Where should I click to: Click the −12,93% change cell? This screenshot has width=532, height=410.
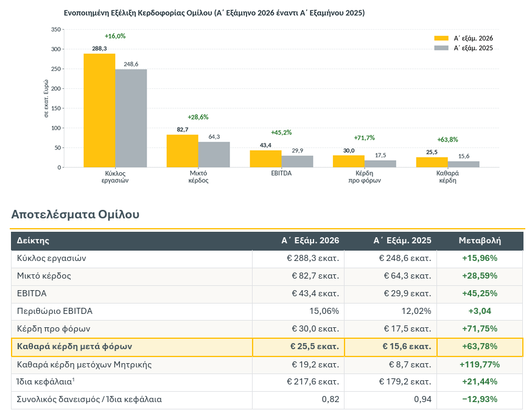480,400
